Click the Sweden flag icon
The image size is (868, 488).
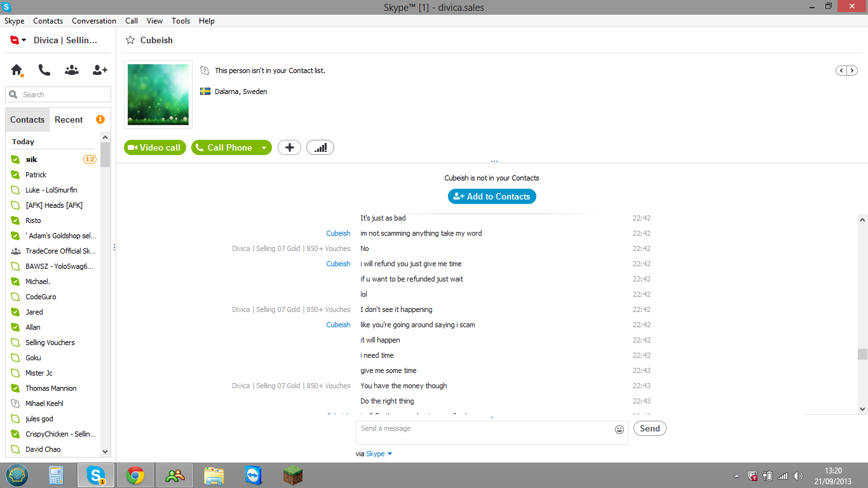click(205, 91)
